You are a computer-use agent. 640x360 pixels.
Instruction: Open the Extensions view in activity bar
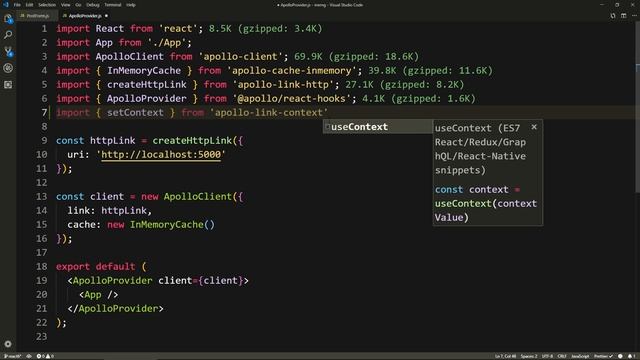click(x=8, y=84)
